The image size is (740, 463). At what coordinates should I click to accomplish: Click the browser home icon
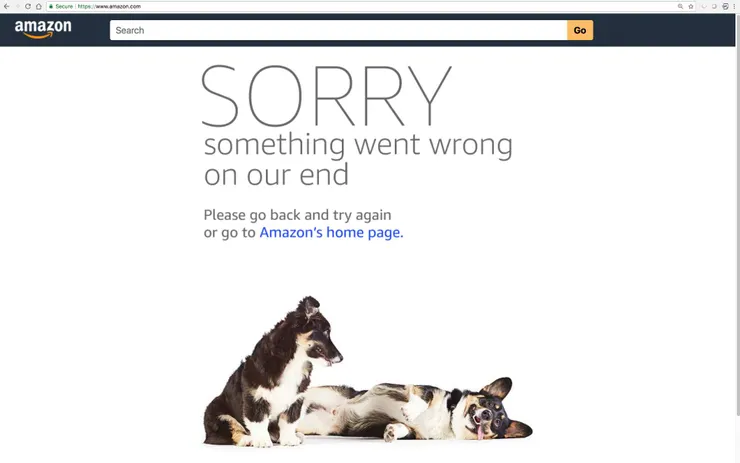(x=39, y=6)
